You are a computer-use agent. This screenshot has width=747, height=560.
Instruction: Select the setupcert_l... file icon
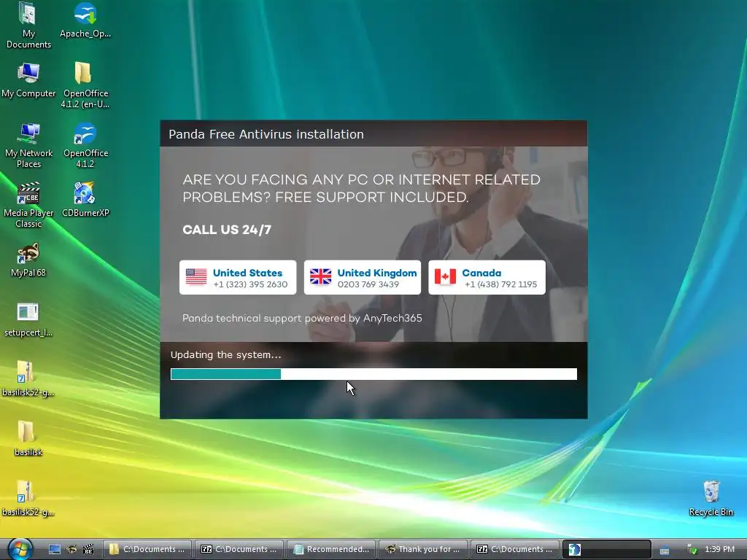[28, 319]
